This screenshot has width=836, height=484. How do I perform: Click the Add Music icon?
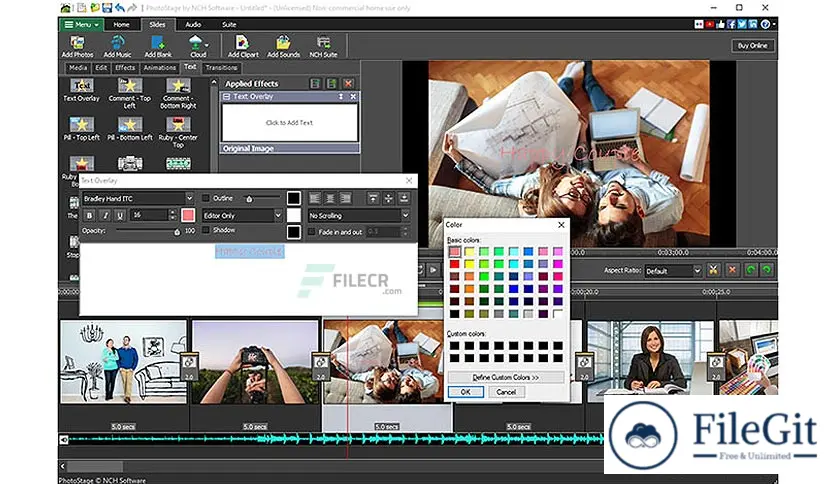[117, 46]
